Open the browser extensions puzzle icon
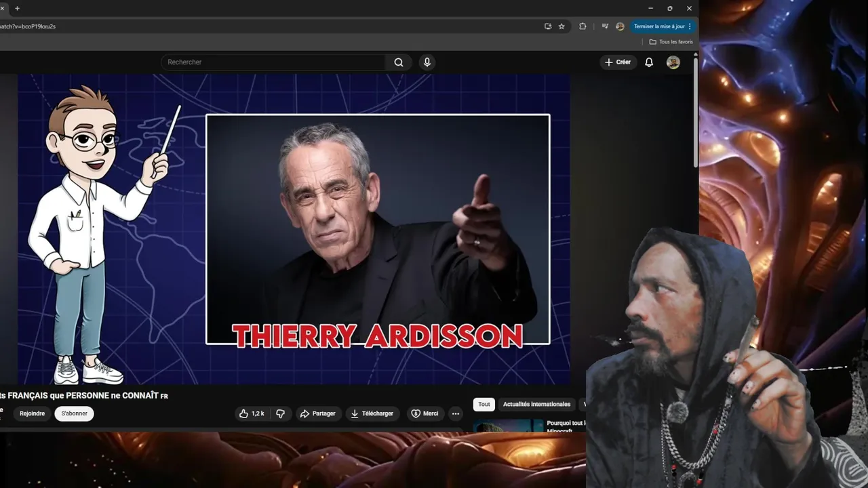 [583, 26]
